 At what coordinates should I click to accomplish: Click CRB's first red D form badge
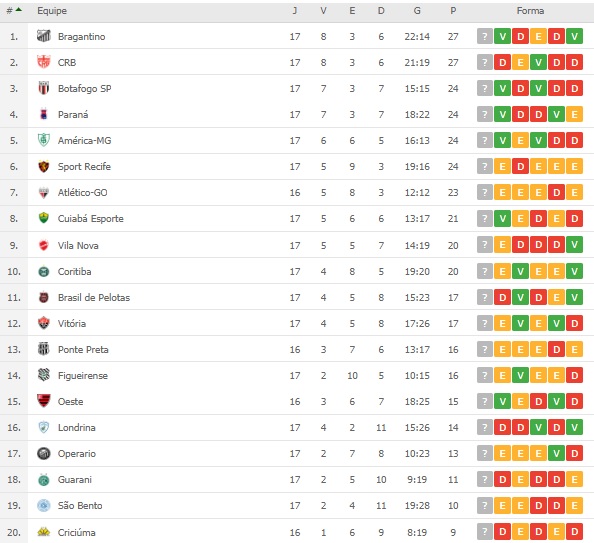pos(502,62)
